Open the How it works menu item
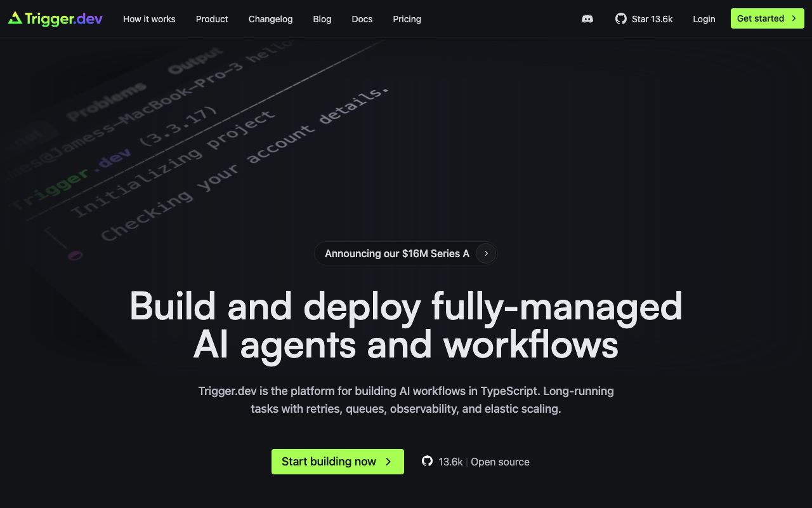 point(149,19)
